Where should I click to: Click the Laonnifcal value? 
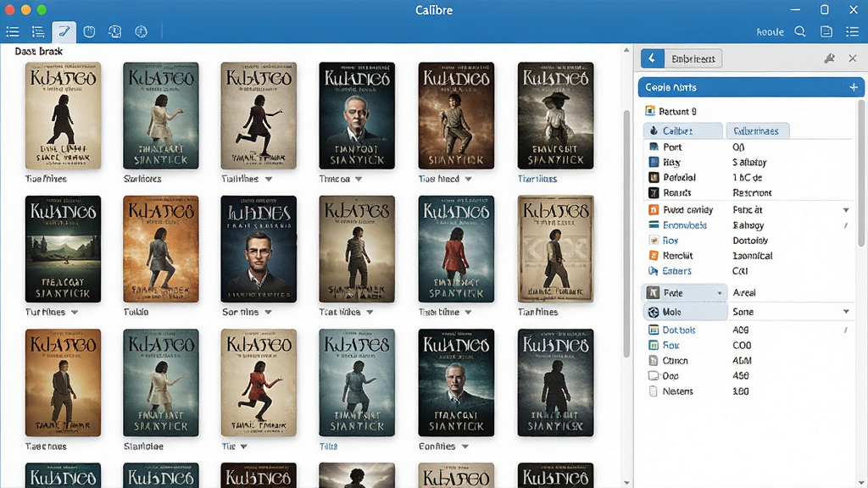click(x=753, y=256)
